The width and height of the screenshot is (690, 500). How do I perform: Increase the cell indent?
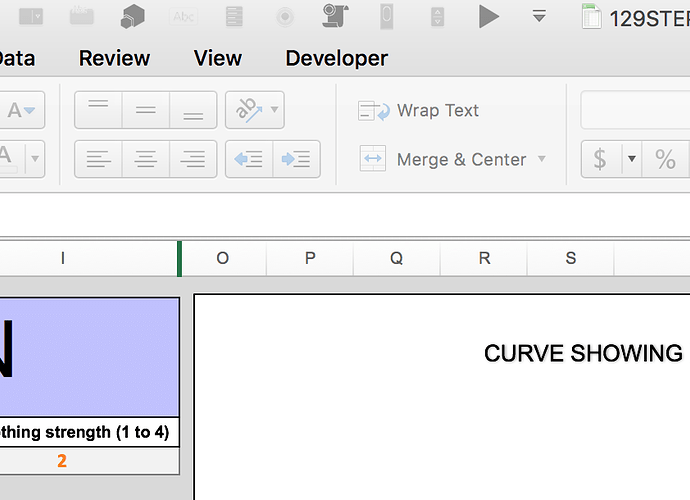pos(296,159)
